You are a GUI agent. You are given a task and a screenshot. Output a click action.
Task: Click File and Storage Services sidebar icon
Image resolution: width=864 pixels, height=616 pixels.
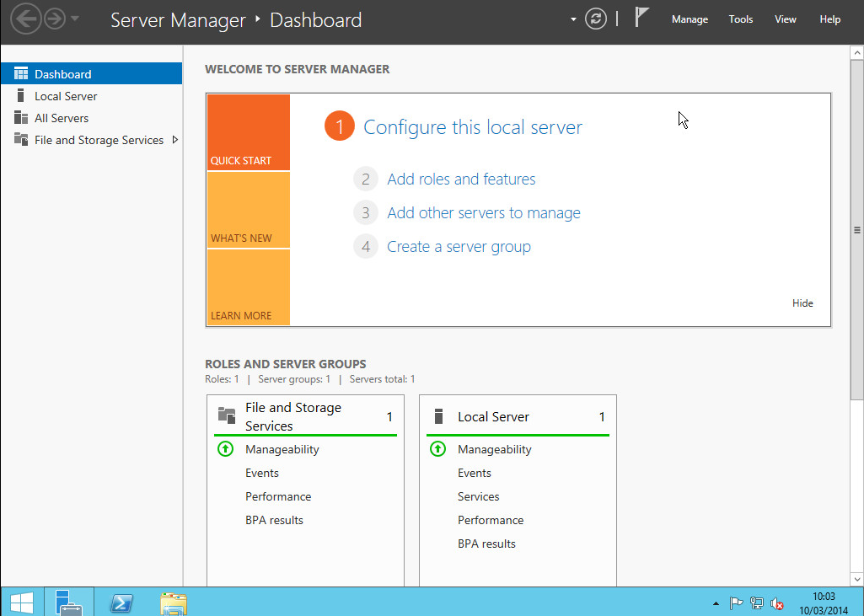(21, 139)
